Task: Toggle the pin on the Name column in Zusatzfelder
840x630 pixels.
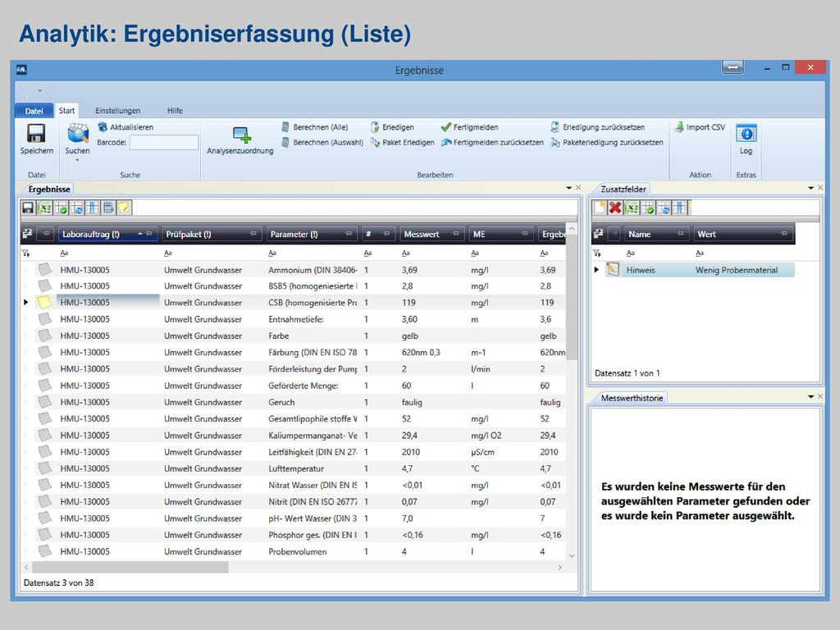Action: (680, 234)
